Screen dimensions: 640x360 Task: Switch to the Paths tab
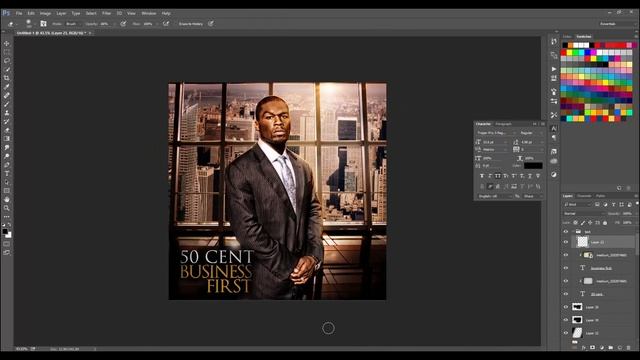tap(600, 196)
